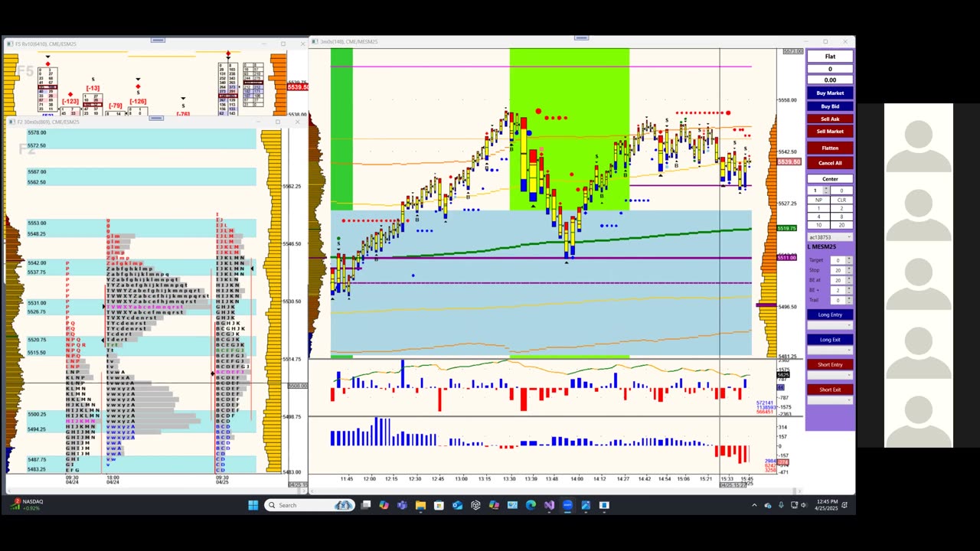Screen dimensions: 980x551
Task: Open Outlook from taskbar
Action: point(457,505)
